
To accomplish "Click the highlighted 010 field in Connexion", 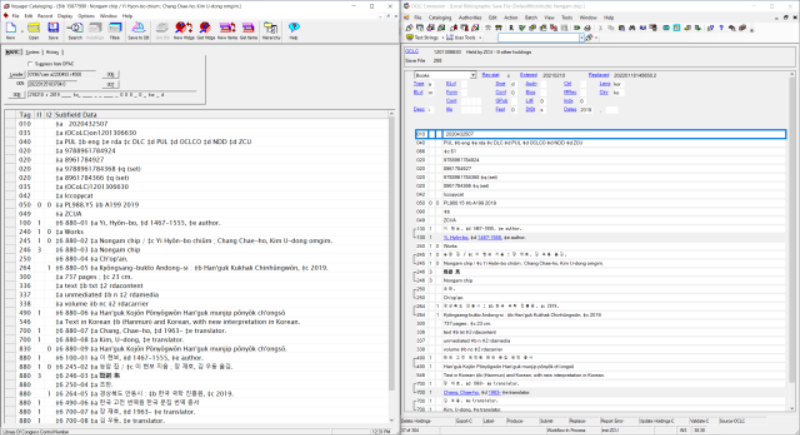I will point(601,134).
